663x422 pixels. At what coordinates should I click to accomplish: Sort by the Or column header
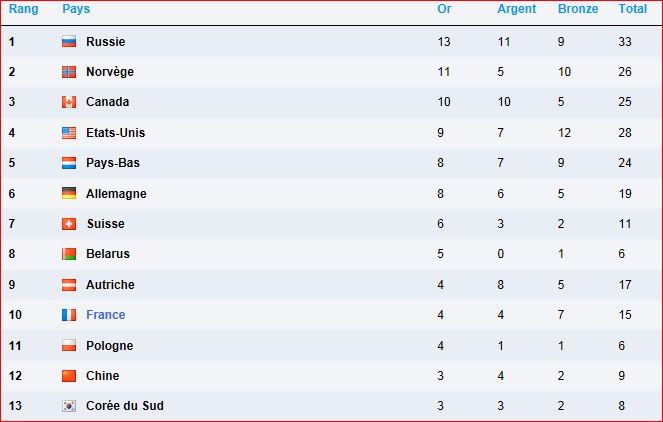444,9
